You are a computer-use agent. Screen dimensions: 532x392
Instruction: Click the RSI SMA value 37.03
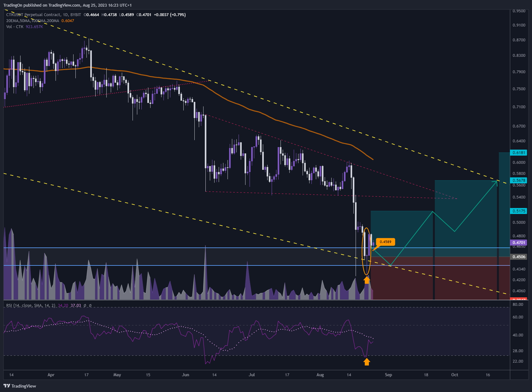click(76, 306)
